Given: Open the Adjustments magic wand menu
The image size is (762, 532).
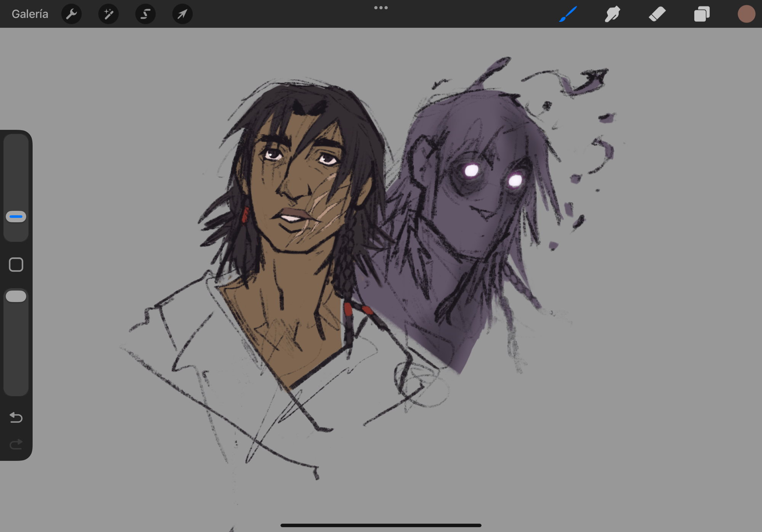Looking at the screenshot, I should [x=108, y=14].
